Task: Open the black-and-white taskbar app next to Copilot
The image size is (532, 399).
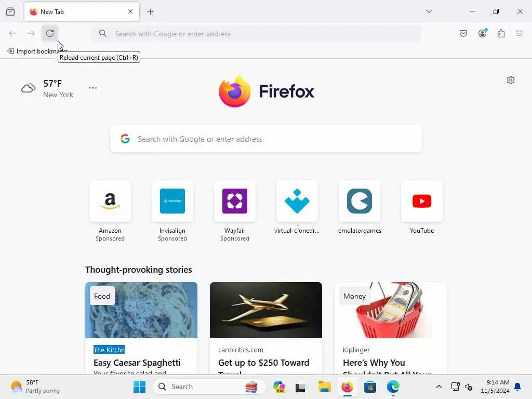Action: tap(300, 387)
